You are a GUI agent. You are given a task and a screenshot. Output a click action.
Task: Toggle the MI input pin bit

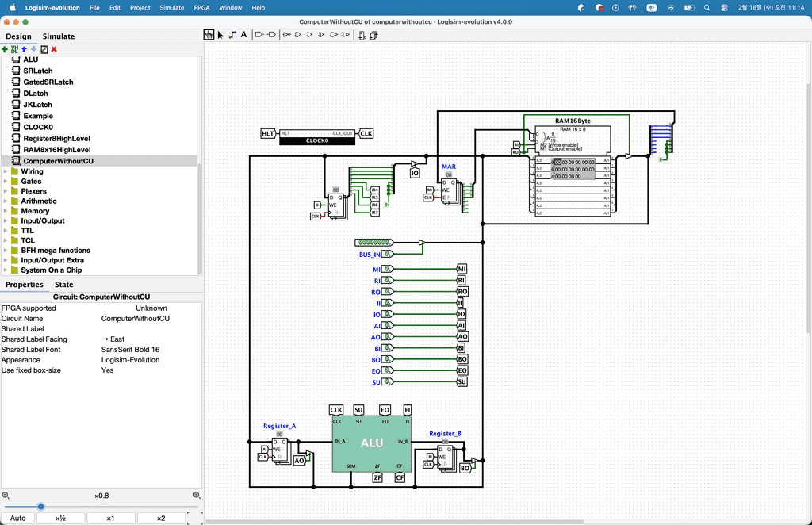[x=388, y=269]
